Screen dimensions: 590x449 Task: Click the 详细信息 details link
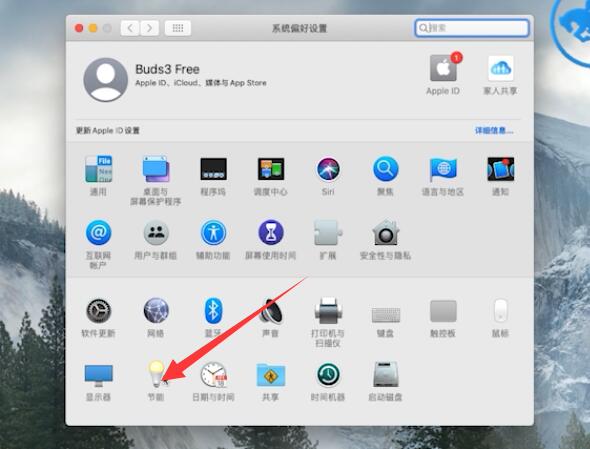point(494,131)
